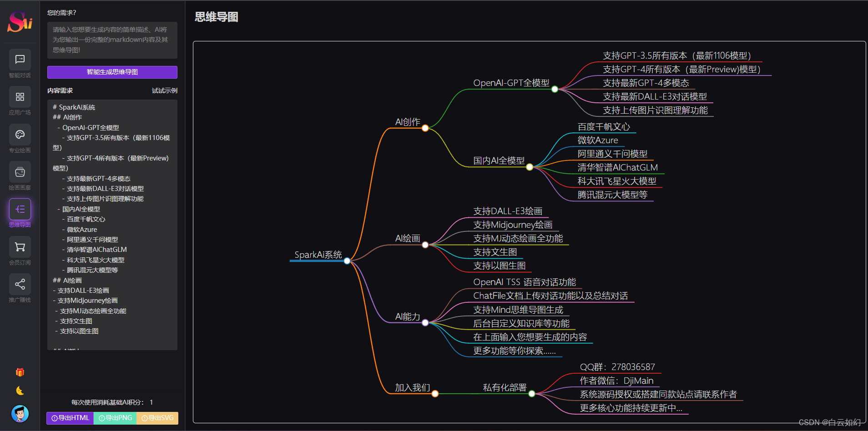The image size is (868, 431).
Task: Click the '# SparkAi系统' line in editor
Action: pyautogui.click(x=74, y=107)
